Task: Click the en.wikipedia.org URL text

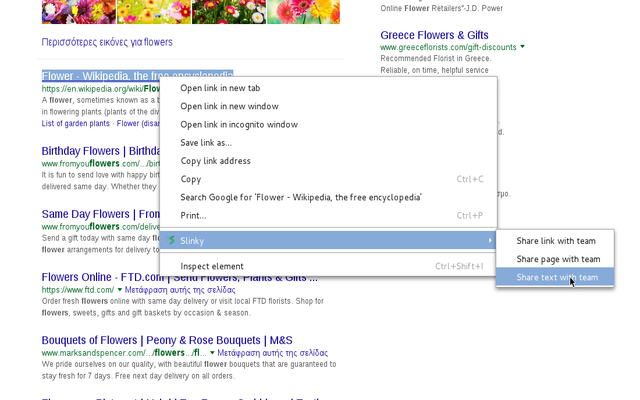Action: click(x=100, y=89)
